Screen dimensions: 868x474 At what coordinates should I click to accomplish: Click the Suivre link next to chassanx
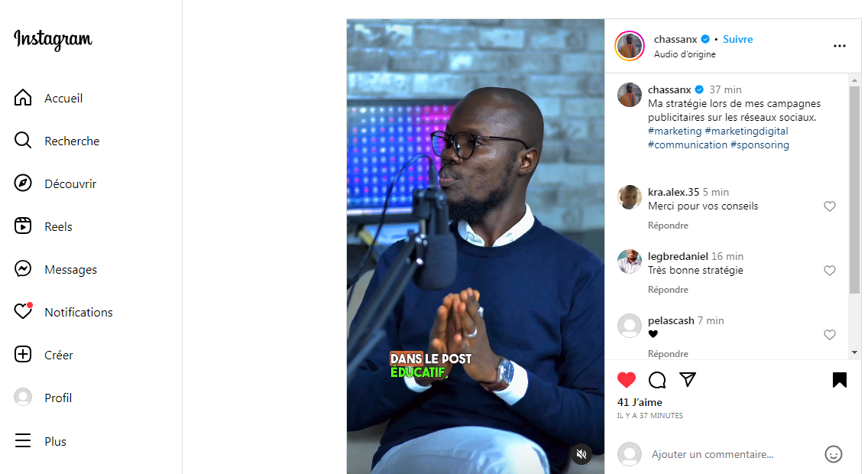tap(737, 39)
